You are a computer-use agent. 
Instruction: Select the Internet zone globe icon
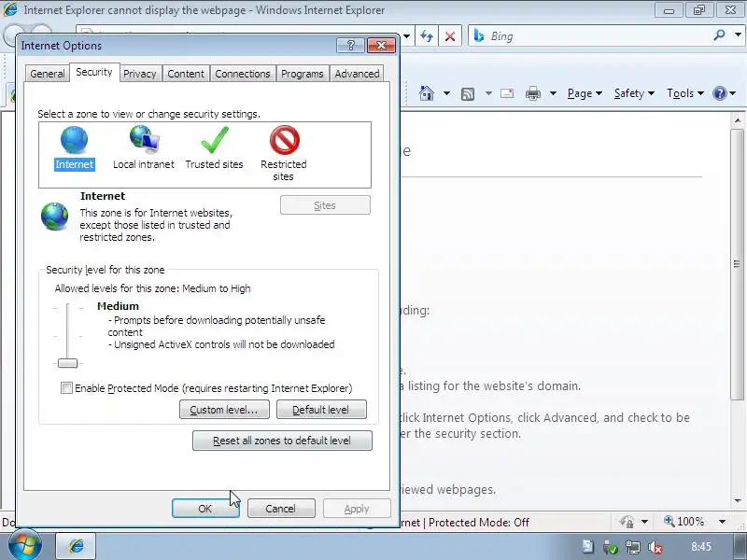[74, 139]
